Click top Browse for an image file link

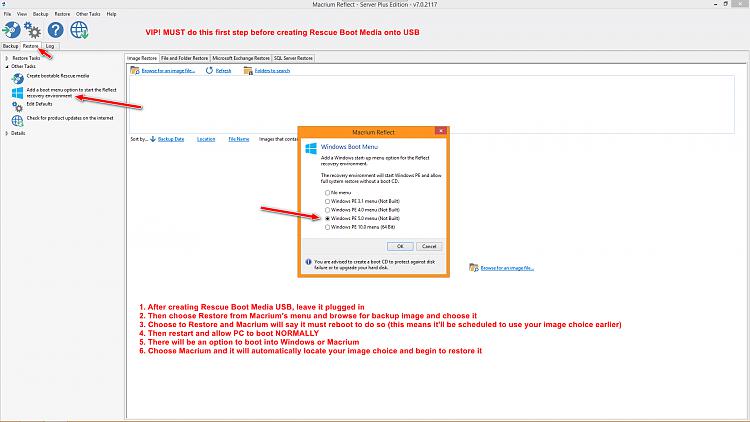coord(168,71)
